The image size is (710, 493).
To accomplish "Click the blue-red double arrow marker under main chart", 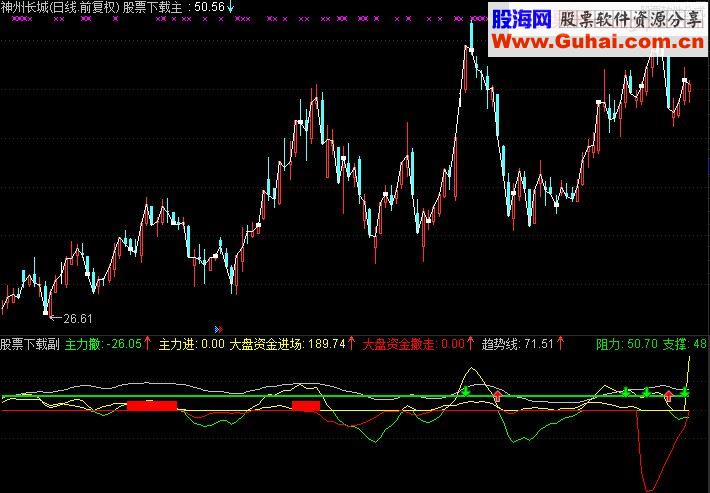I will click(218, 329).
